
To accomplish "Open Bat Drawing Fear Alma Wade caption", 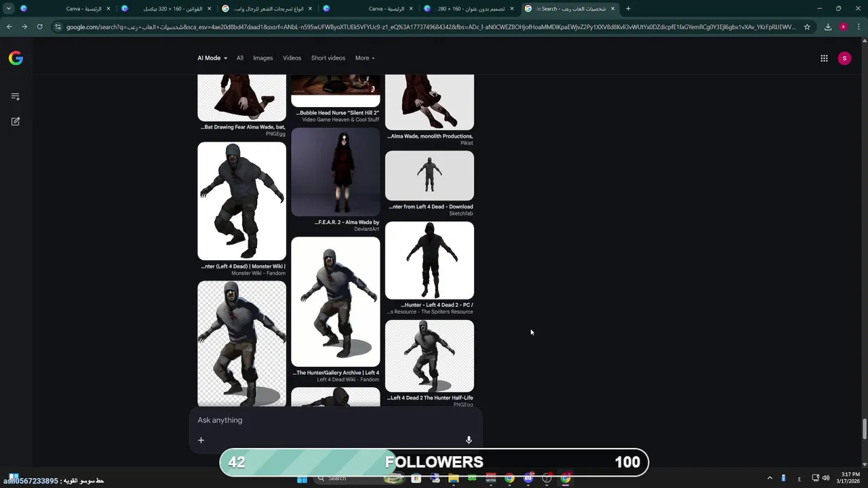I will click(x=243, y=127).
